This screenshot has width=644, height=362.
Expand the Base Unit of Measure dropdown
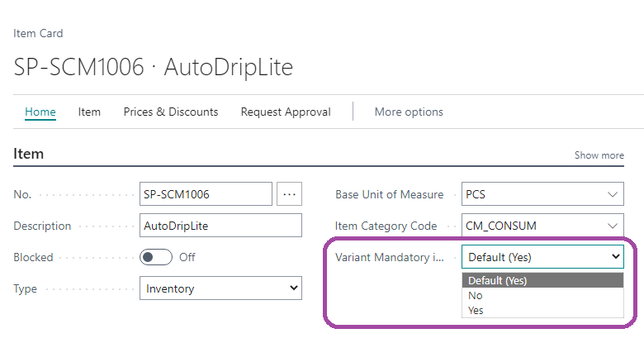613,194
